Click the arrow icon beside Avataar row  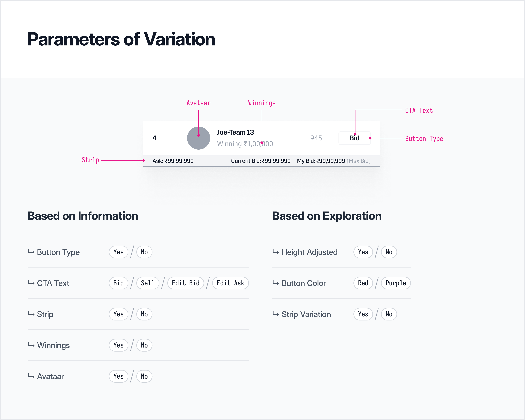(31, 376)
